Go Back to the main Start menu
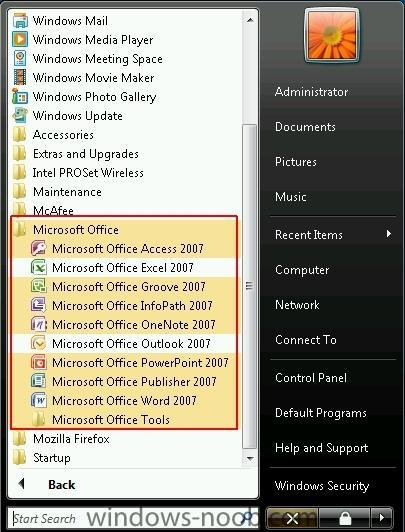Viewport: 405px width, 532px height. click(47, 484)
